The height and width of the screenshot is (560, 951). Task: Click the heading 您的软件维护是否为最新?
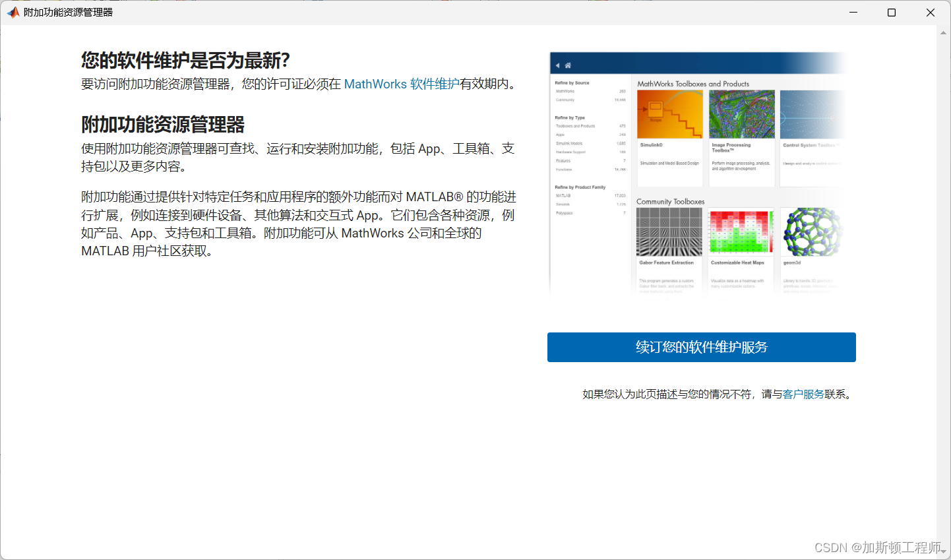185,61
